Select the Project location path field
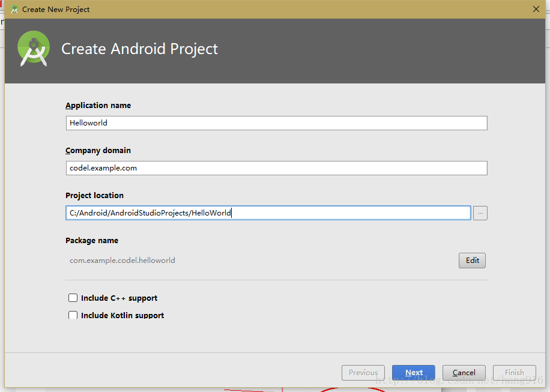This screenshot has width=550, height=392. [x=268, y=213]
